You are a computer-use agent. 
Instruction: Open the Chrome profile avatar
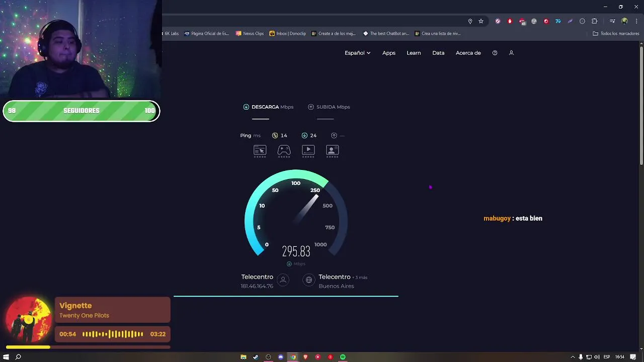624,21
